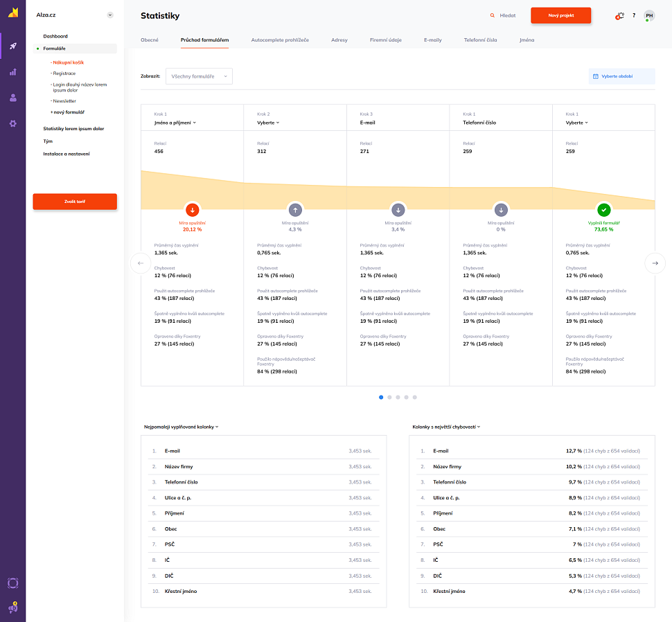Viewport: 672px width, 622px height.
Task: Switch to the Autocomplete prohlížeče tab
Action: pos(280,40)
